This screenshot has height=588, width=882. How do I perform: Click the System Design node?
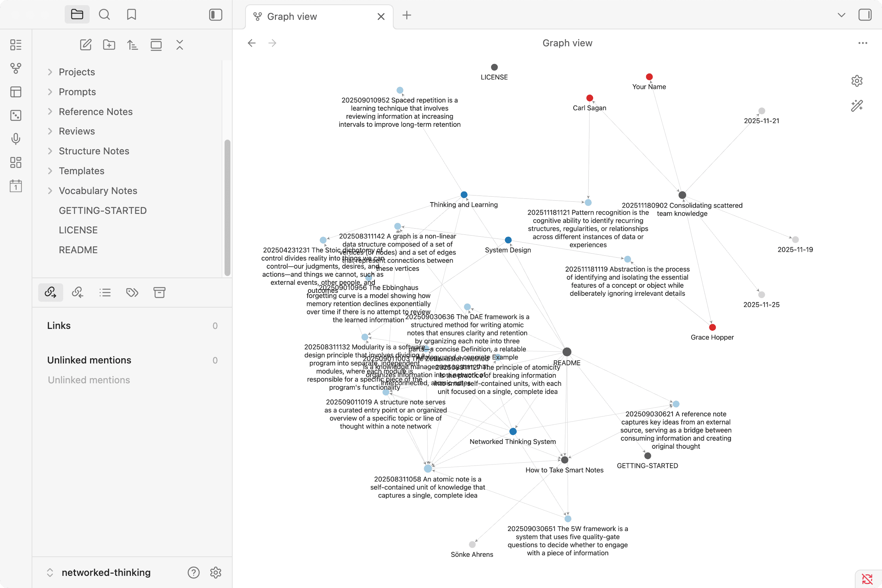point(508,240)
